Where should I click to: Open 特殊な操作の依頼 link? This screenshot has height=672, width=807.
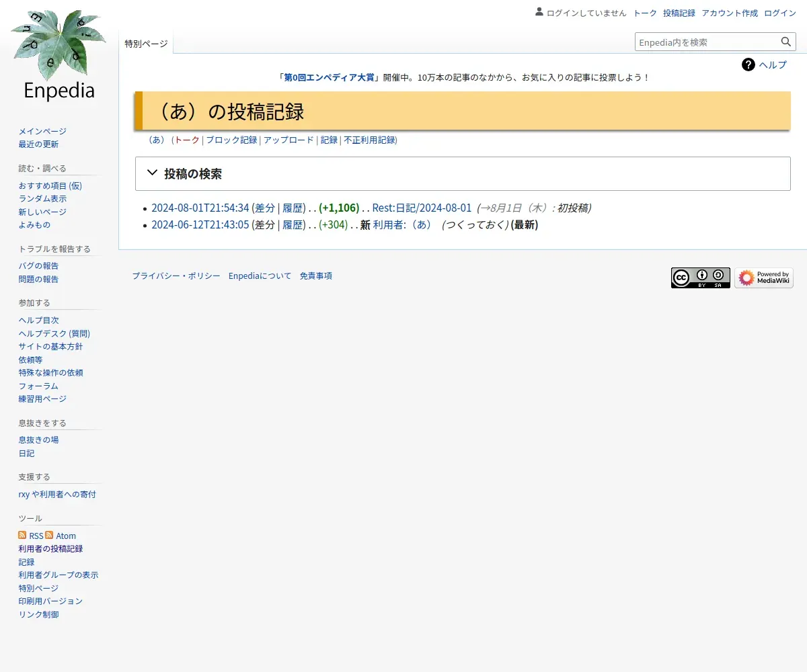pyautogui.click(x=50, y=372)
